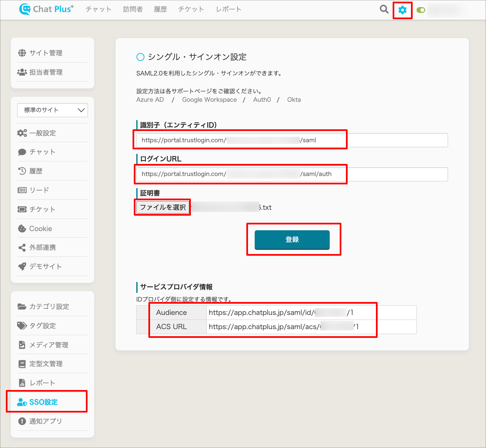Click the ファイルを選択 certificate button
Screen dimensions: 486x448
click(163, 207)
